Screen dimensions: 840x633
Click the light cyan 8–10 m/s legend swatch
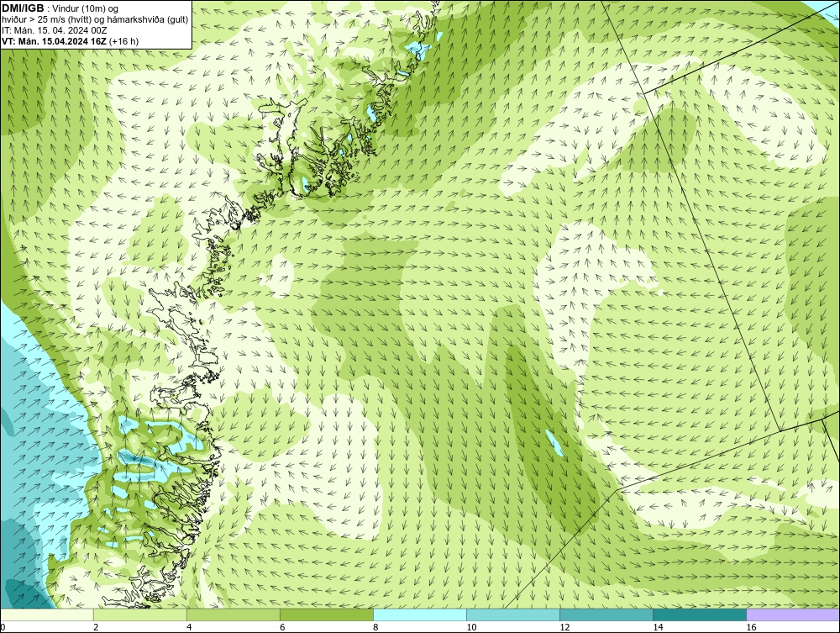[420, 615]
